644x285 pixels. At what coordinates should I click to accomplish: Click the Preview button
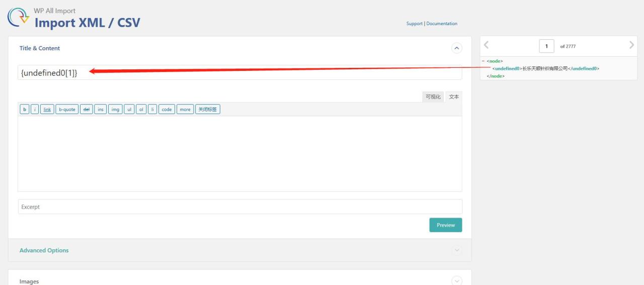445,225
